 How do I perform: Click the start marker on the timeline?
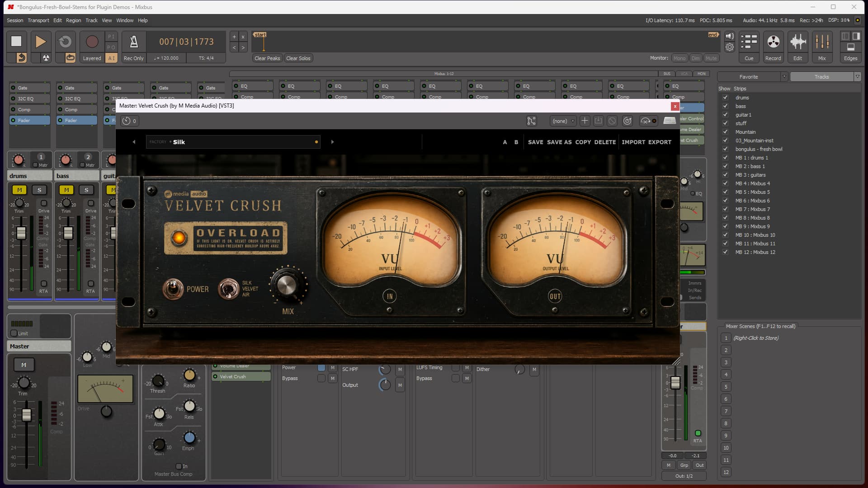click(x=260, y=35)
